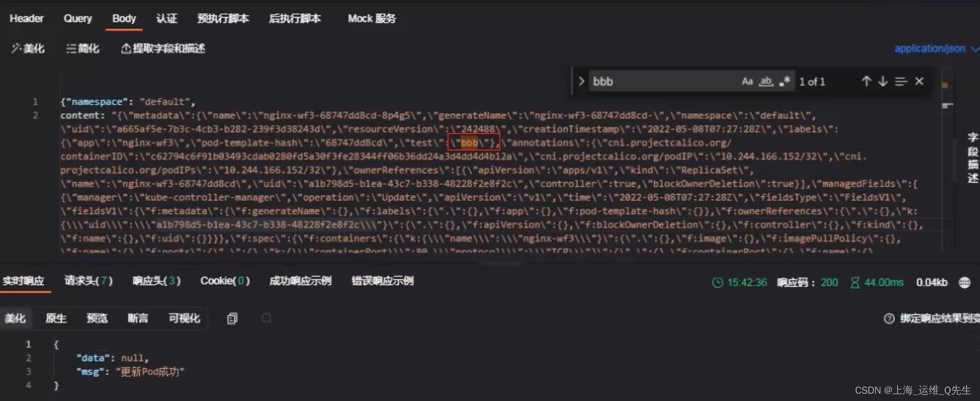Click the "namespace" key on line 1
The height and width of the screenshot is (401, 980).
click(x=97, y=102)
